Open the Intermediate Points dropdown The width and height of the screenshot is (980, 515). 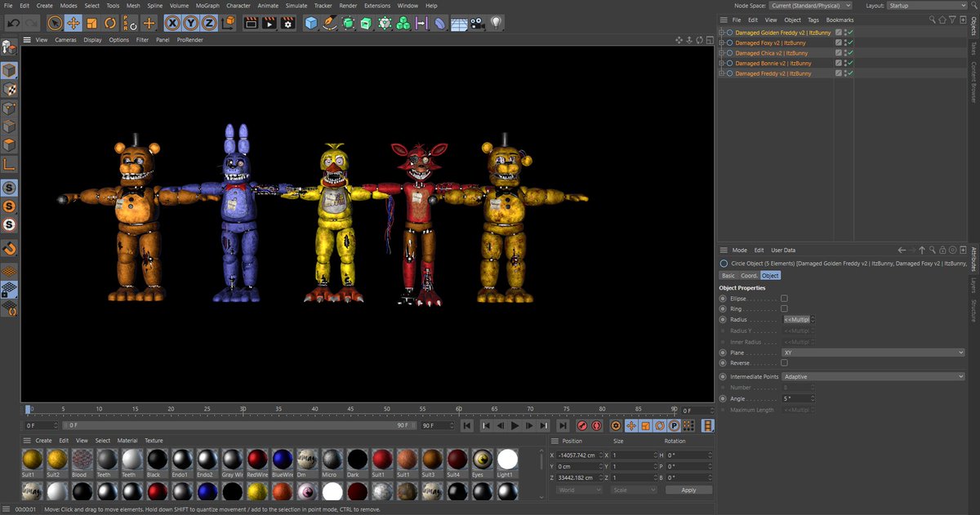[x=873, y=377]
